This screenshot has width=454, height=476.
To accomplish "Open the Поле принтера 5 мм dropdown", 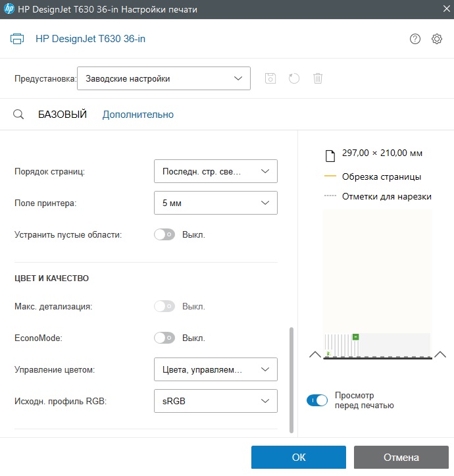I will coord(216,203).
